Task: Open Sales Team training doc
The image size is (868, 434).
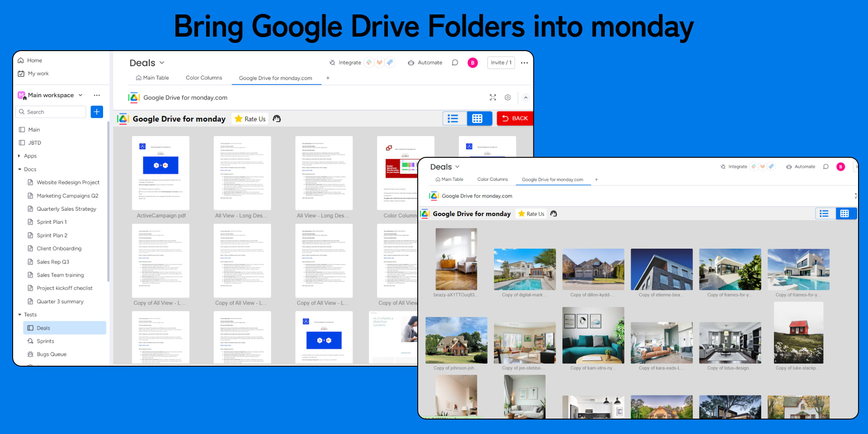Action: coord(56,275)
